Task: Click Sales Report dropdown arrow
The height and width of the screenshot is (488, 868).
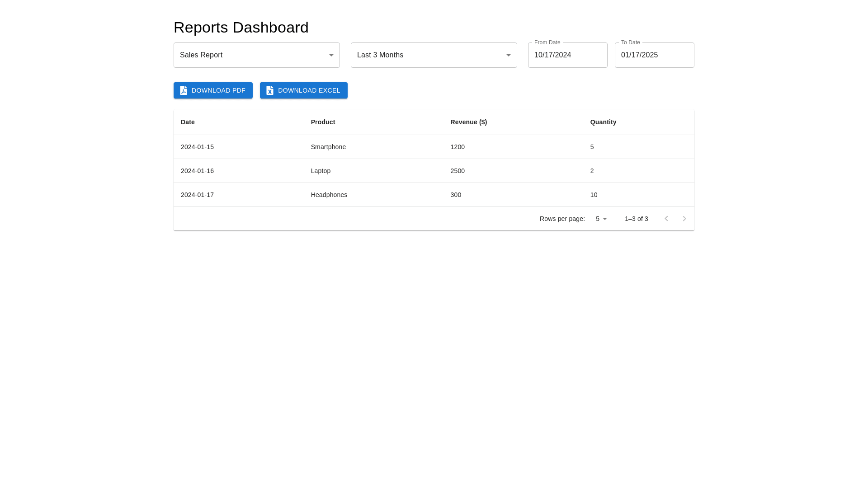Action: (x=331, y=55)
